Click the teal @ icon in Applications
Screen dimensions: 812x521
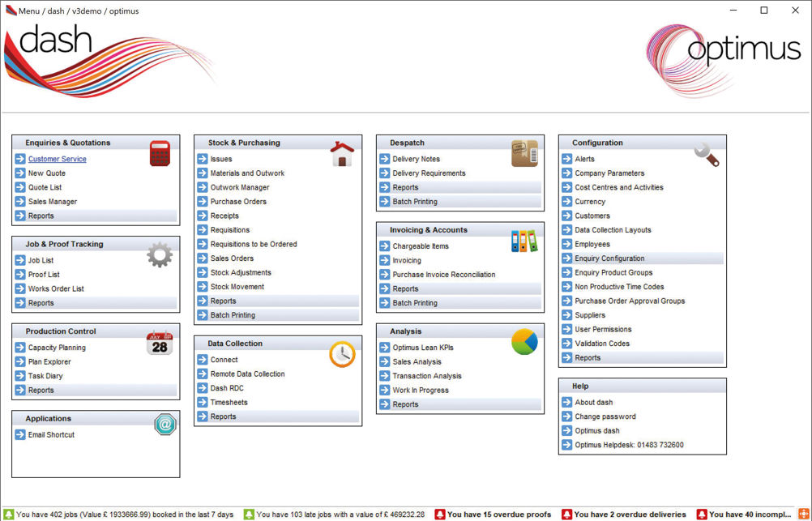click(x=165, y=425)
